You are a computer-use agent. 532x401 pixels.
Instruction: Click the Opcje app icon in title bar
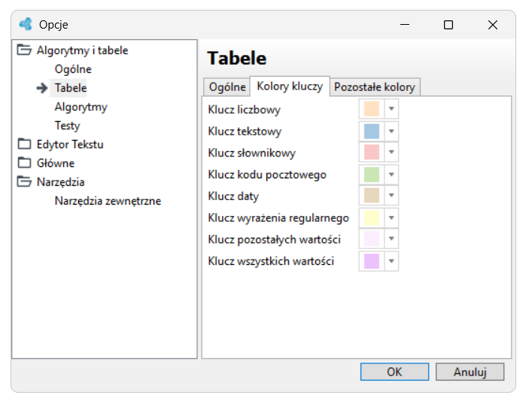(x=26, y=24)
